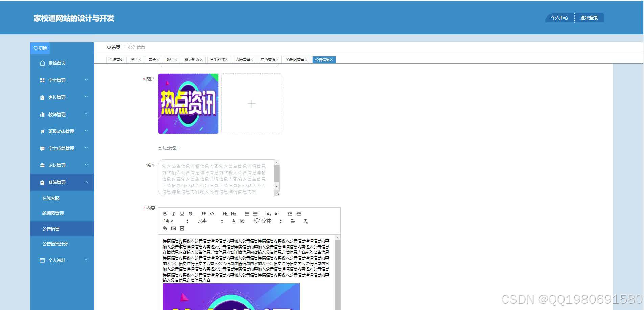Apply strikethrough in the content editor
This screenshot has height=310, width=644.
click(190, 214)
